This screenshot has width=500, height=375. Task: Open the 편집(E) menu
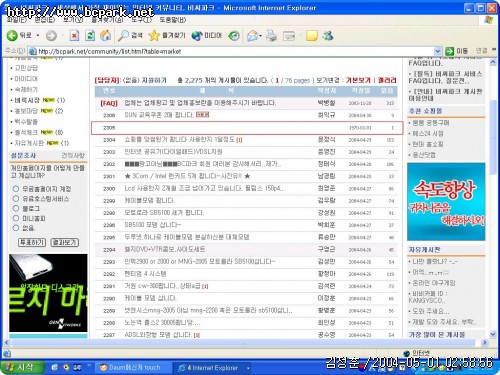[x=45, y=20]
